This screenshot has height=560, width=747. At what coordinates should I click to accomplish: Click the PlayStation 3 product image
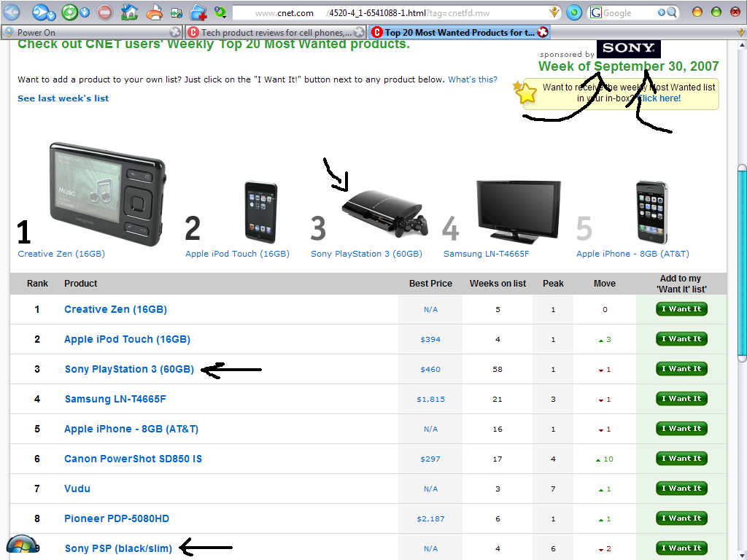385,214
